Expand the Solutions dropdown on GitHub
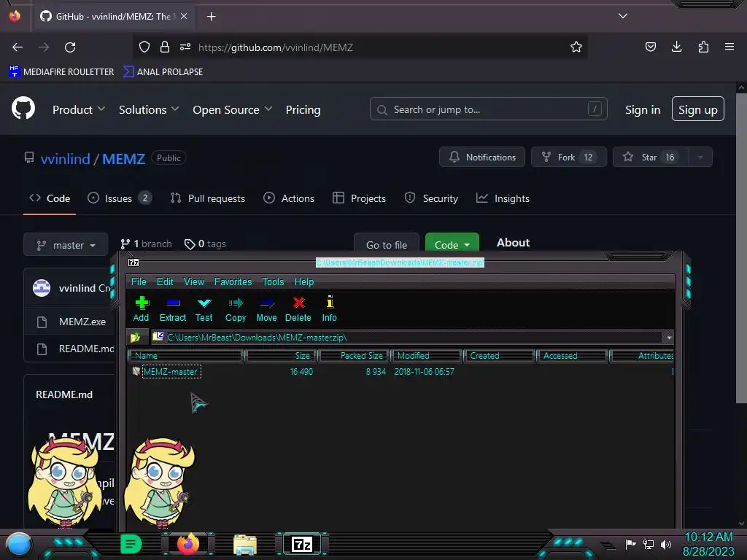The width and height of the screenshot is (747, 560). point(149,109)
